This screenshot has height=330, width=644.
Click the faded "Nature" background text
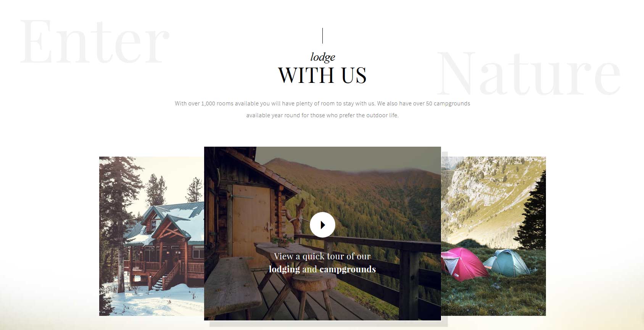click(x=529, y=74)
